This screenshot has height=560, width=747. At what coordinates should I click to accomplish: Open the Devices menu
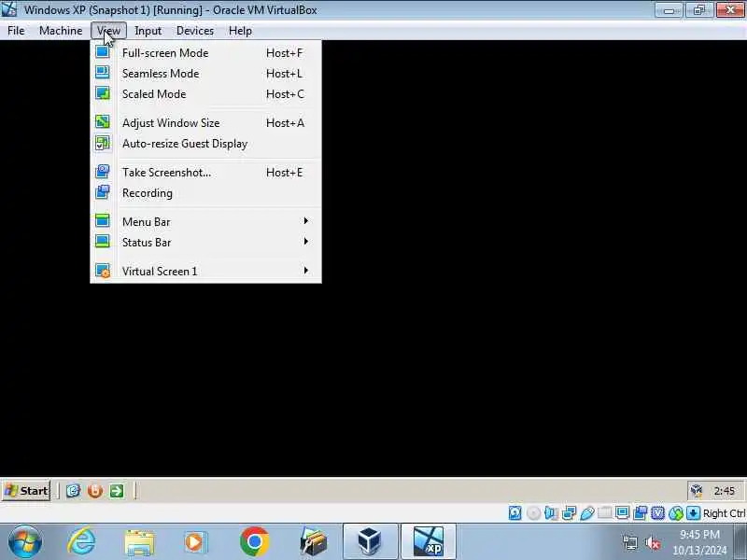point(195,31)
